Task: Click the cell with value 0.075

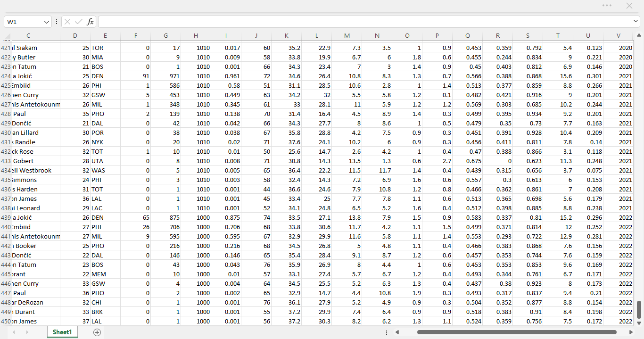Action: [x=588, y=170]
